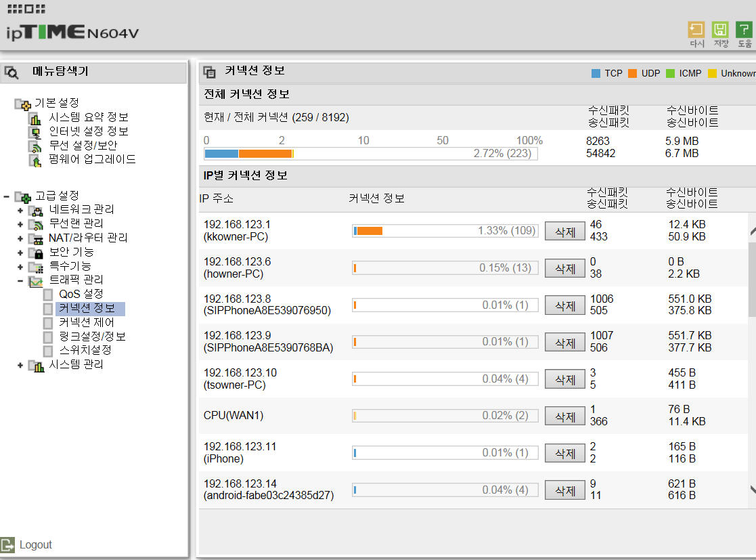This screenshot has height=560, width=756.
Task: Select the 커넥션 제어 menu item
Action: [x=87, y=322]
